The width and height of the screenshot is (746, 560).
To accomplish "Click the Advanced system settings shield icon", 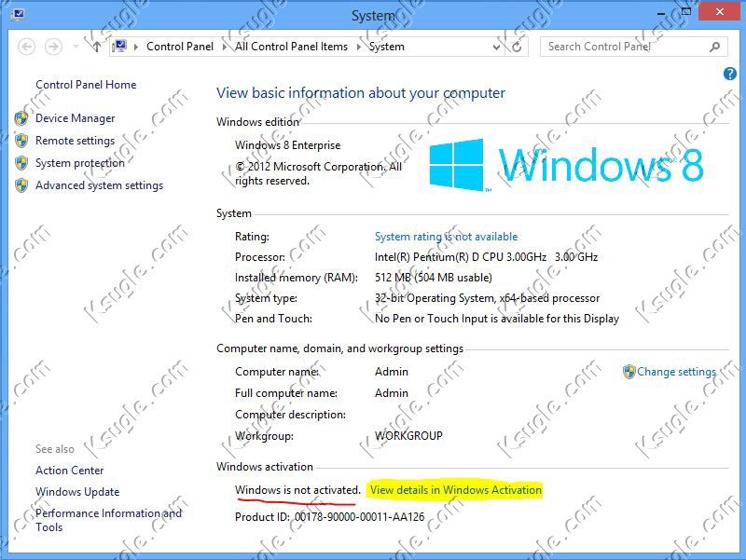I will (x=21, y=184).
